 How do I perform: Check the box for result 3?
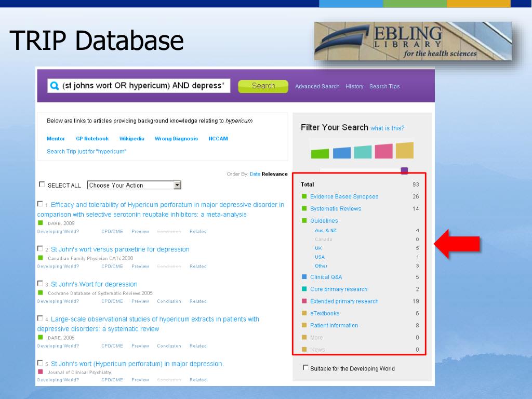pyautogui.click(x=40, y=283)
